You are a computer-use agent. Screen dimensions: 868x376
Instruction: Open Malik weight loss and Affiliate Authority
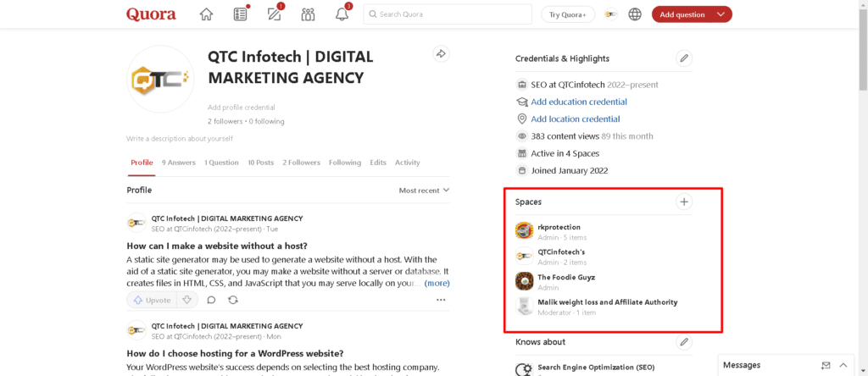pyautogui.click(x=608, y=302)
